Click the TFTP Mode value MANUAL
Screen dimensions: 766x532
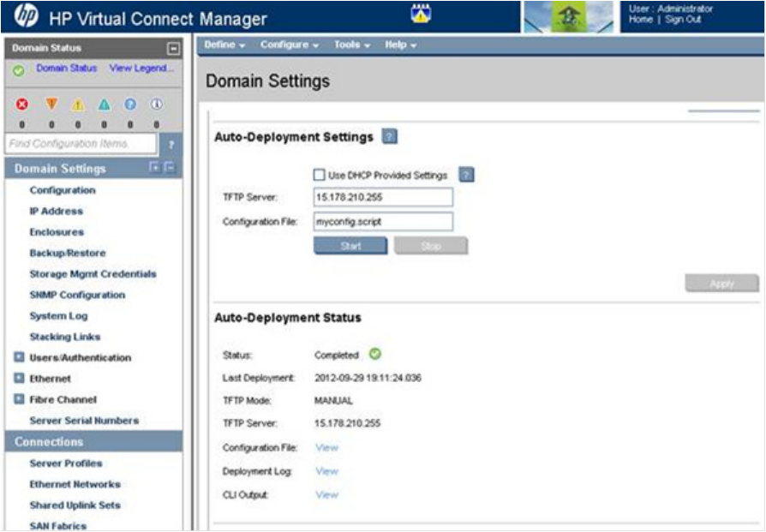point(333,401)
